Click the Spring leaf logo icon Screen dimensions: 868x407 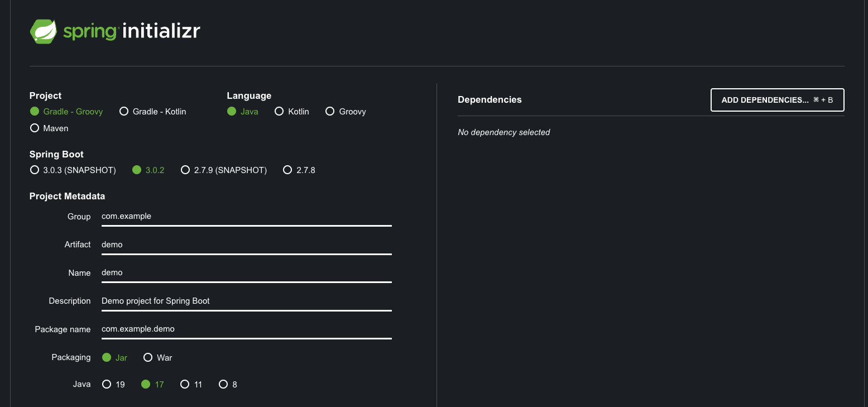[44, 31]
